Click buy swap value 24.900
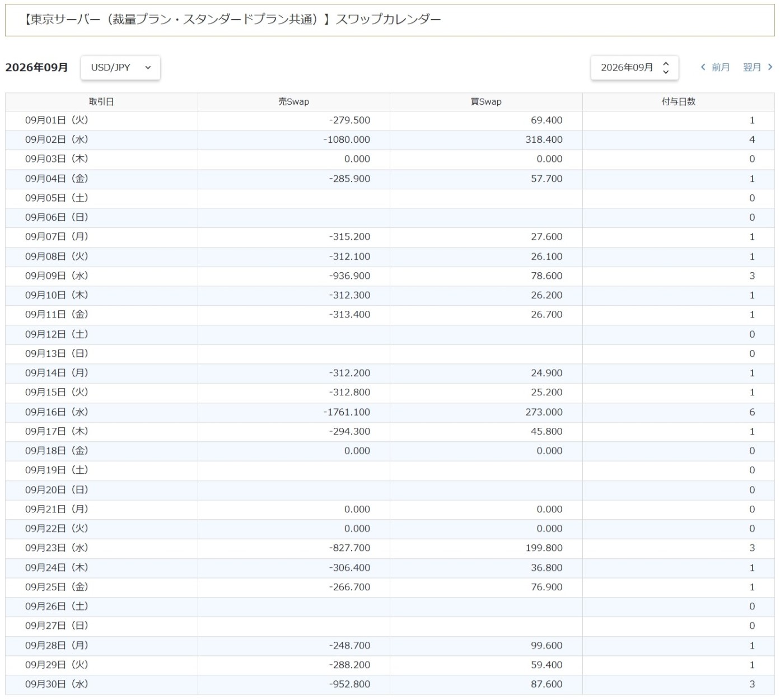This screenshot has height=700, width=780. pyautogui.click(x=547, y=373)
